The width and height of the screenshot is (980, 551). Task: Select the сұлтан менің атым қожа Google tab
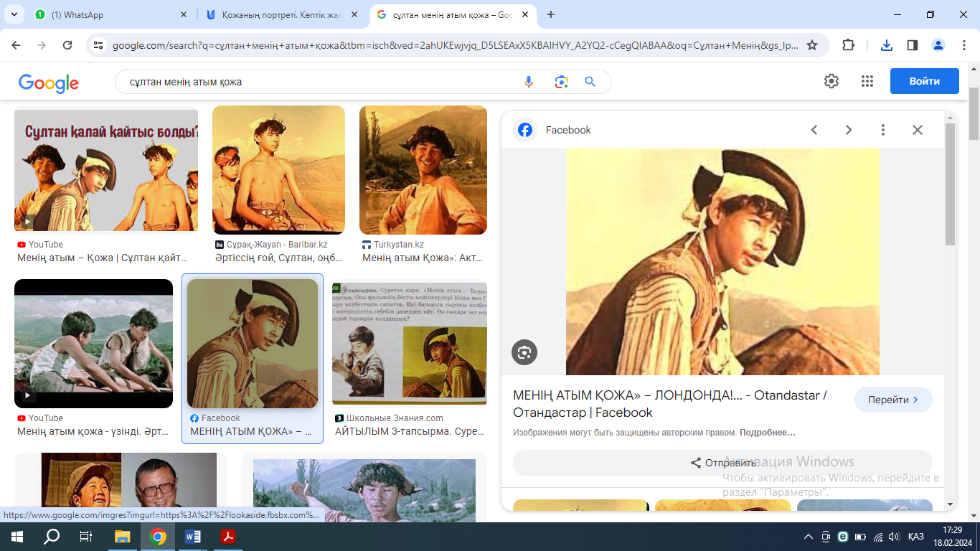453,14
